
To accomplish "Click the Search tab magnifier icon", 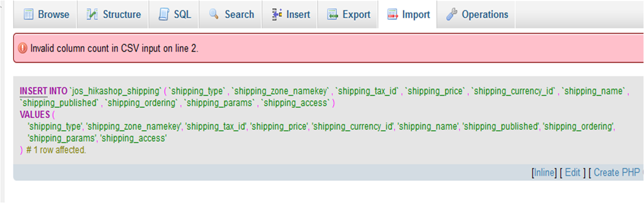I will pyautogui.click(x=214, y=15).
